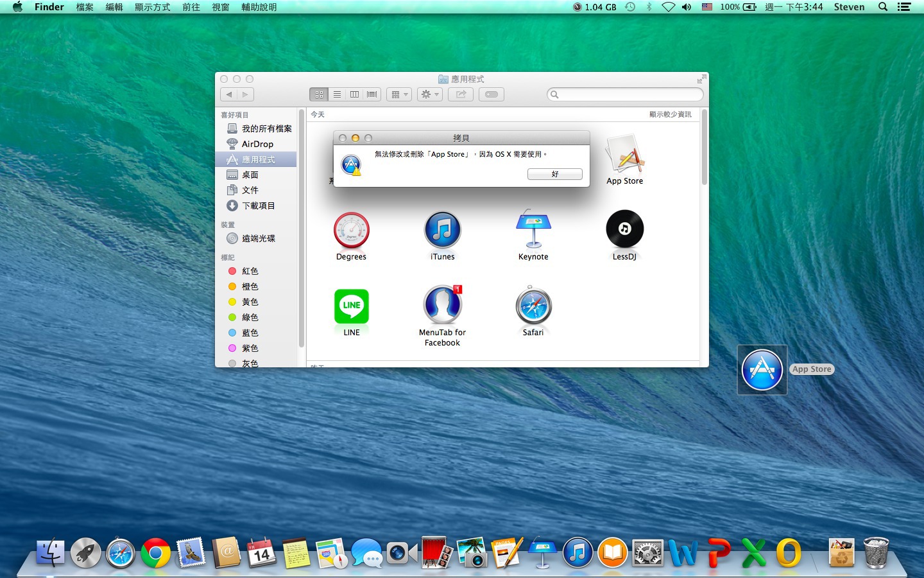The height and width of the screenshot is (578, 924).
Task: Go forward with Finder forward arrow
Action: 246,94
